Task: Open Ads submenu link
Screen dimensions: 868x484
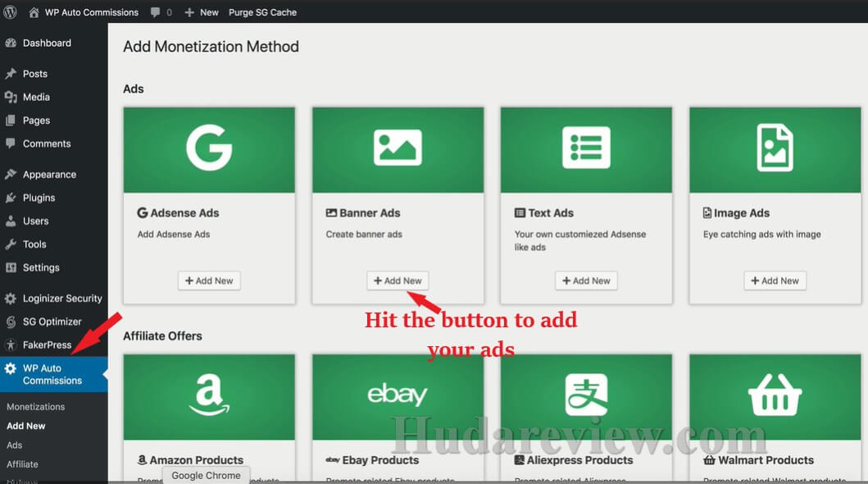Action: coord(15,445)
